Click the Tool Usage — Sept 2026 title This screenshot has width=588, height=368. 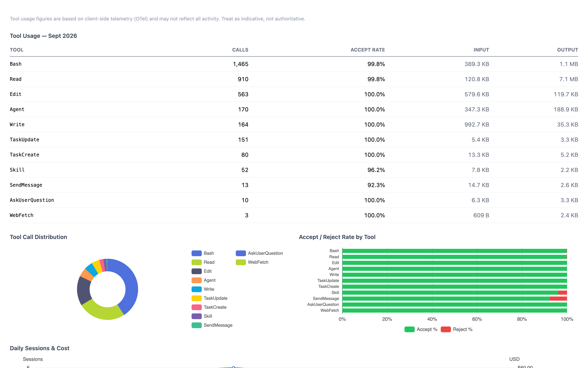(43, 36)
